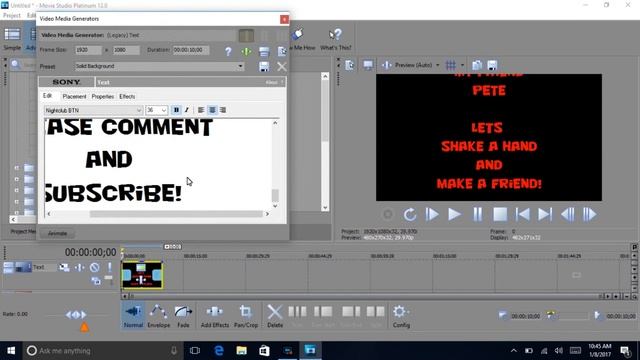Screen dimensions: 640x360
Task: Expand the overlays grid dropdown arrow
Action: [462, 65]
